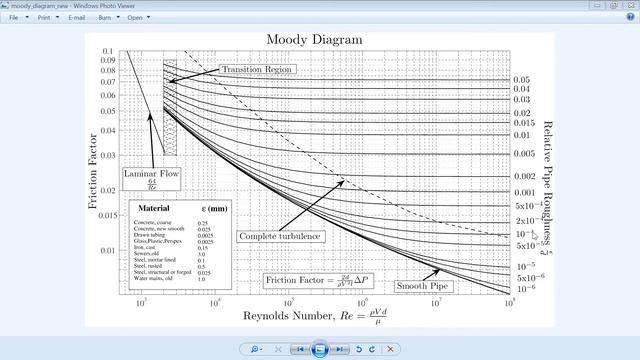Click the 0.015 roughness label on right

[524, 123]
